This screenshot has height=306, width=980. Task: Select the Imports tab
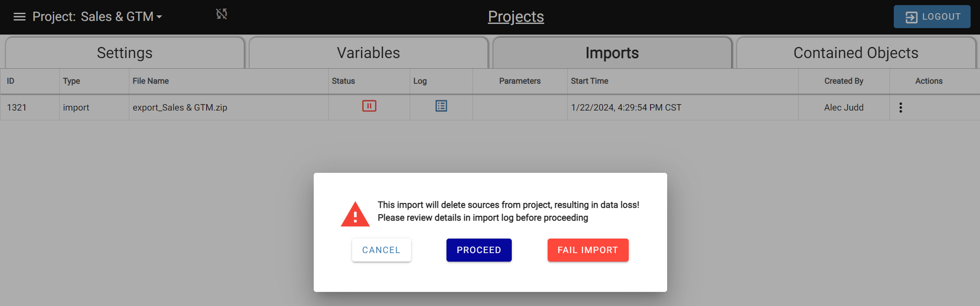pos(612,53)
